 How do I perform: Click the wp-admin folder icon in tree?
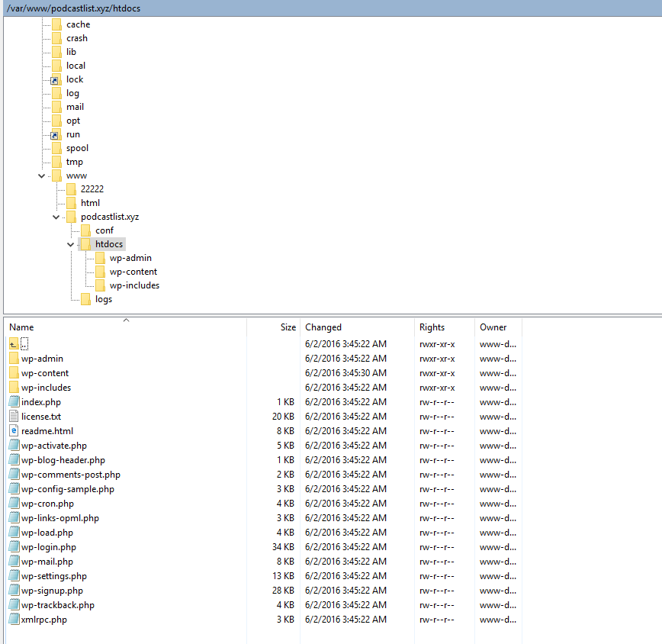coord(100,258)
